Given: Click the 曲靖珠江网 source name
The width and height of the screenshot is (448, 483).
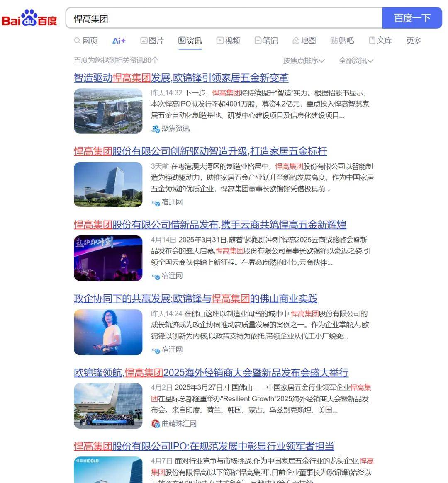Looking at the screenshot, I should coord(179,424).
